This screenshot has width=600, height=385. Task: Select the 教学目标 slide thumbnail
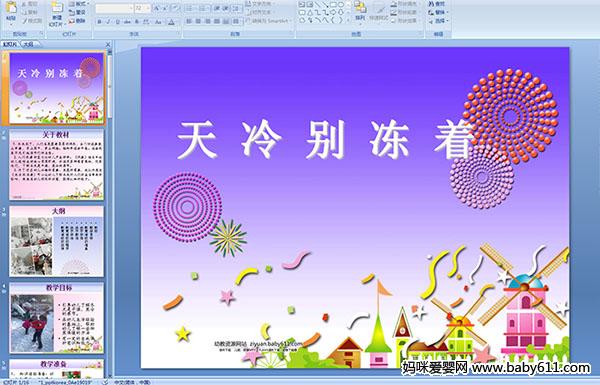57,318
